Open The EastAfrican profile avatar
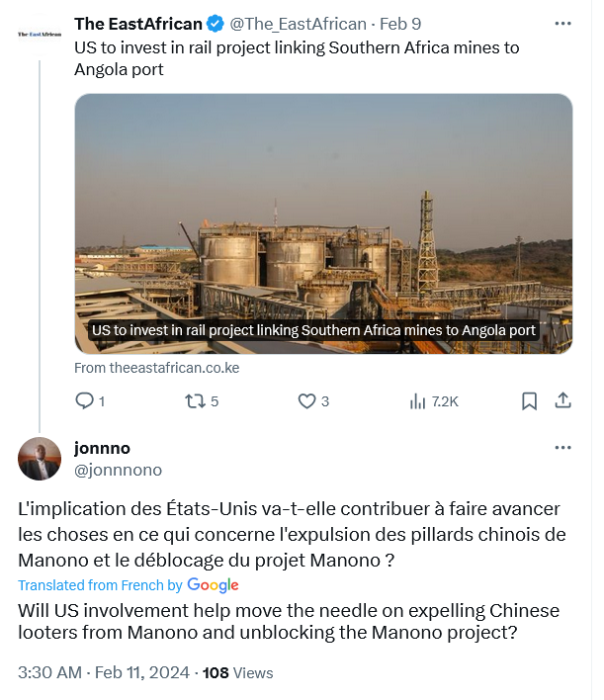The width and height of the screenshot is (604, 700). click(40, 34)
